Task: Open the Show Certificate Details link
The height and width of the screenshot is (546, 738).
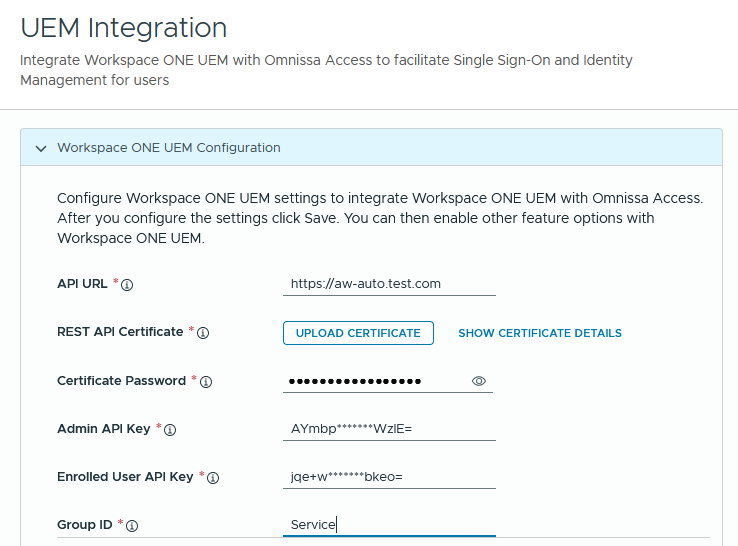Action: coord(540,333)
